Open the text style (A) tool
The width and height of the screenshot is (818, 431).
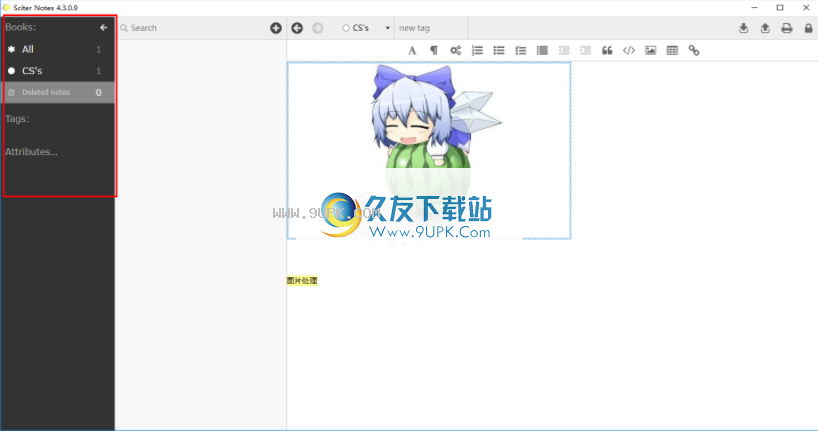click(412, 51)
